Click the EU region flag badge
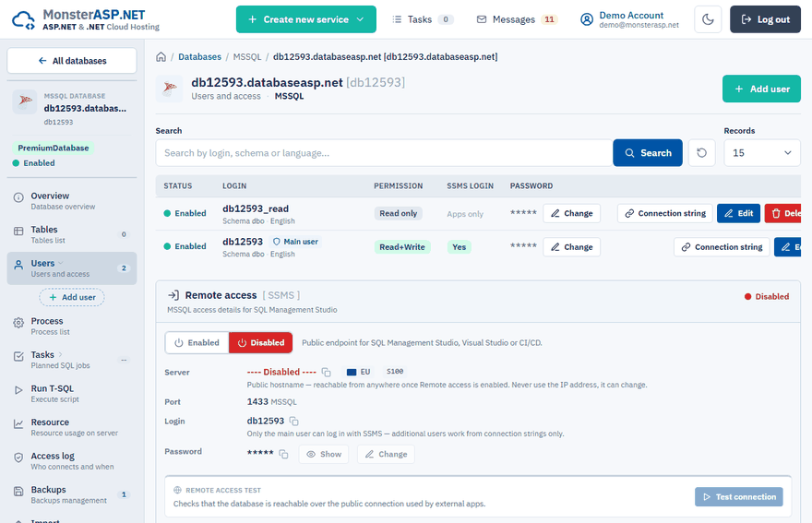The width and height of the screenshot is (812, 523). pyautogui.click(x=358, y=372)
